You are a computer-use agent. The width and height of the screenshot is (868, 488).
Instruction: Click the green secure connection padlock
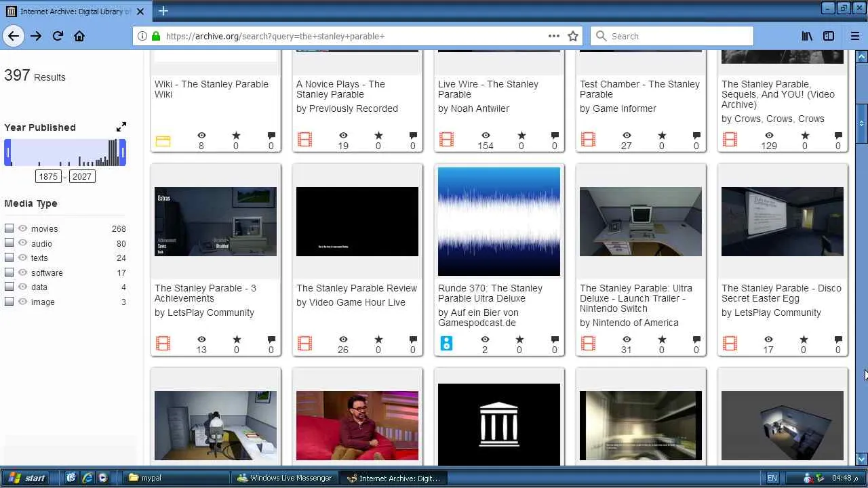point(156,36)
